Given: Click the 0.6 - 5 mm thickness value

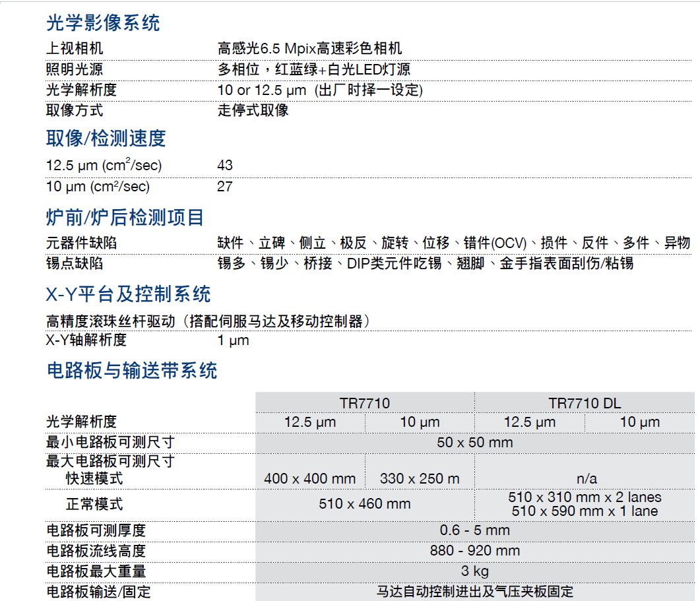Looking at the screenshot, I should click(x=474, y=530).
